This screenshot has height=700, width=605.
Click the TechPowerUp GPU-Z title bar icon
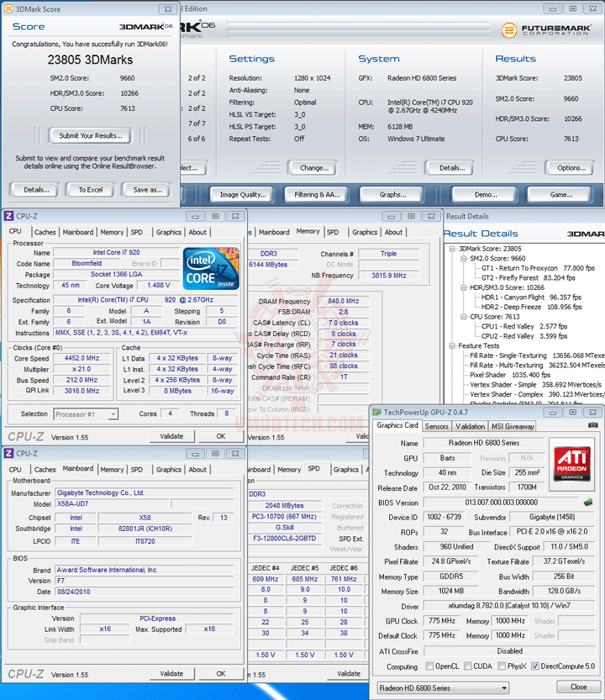[x=376, y=412]
